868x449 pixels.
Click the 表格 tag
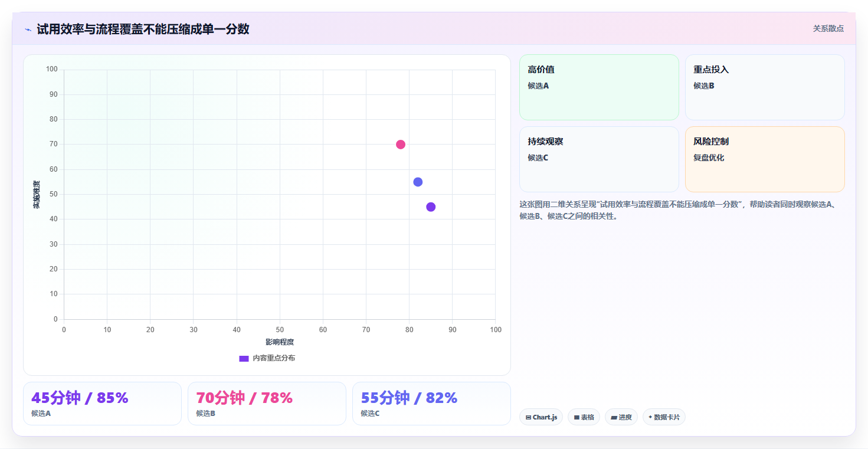(x=584, y=417)
